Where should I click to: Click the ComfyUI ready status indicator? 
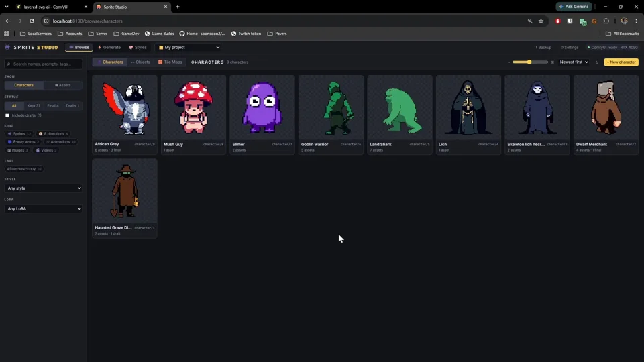(612, 47)
